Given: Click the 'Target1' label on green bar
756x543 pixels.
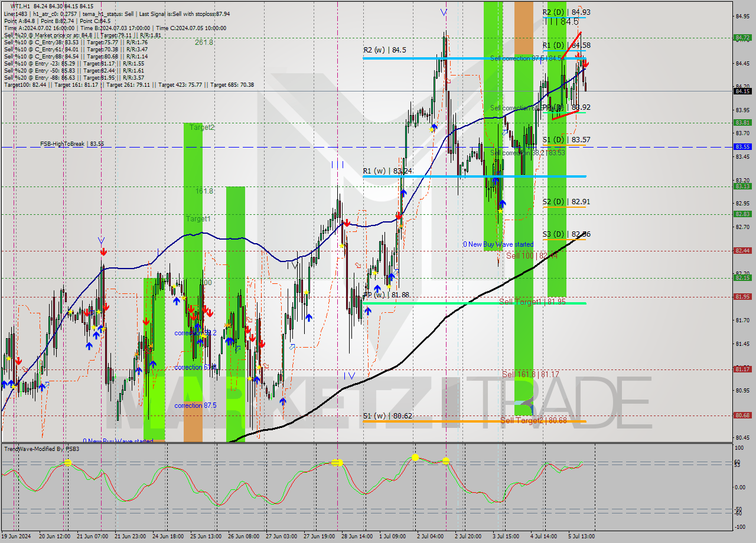Looking at the screenshot, I should pyautogui.click(x=198, y=219).
